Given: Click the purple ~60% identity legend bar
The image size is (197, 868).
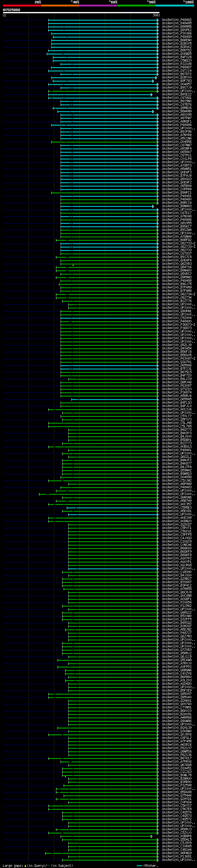Looking at the screenshot, I should pos(98,6).
